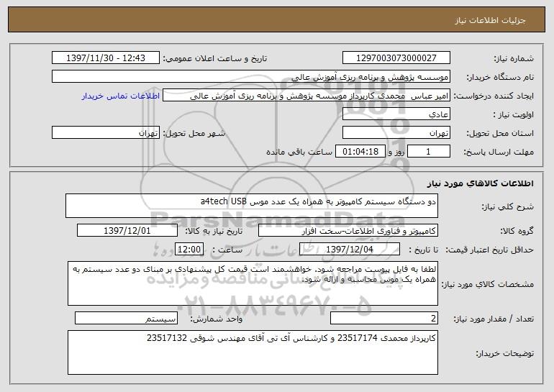Select the quantity field showing 2
The width and height of the screenshot is (554, 392).
click(x=384, y=318)
